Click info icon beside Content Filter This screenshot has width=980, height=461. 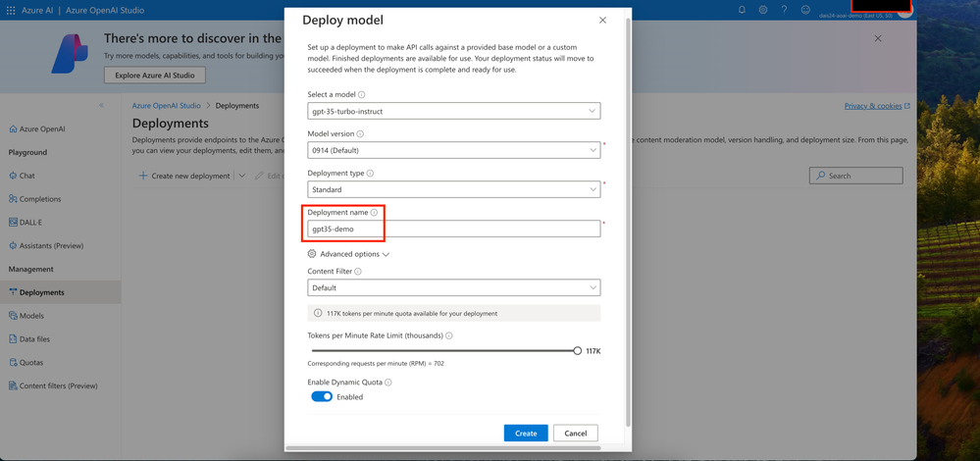(x=358, y=272)
